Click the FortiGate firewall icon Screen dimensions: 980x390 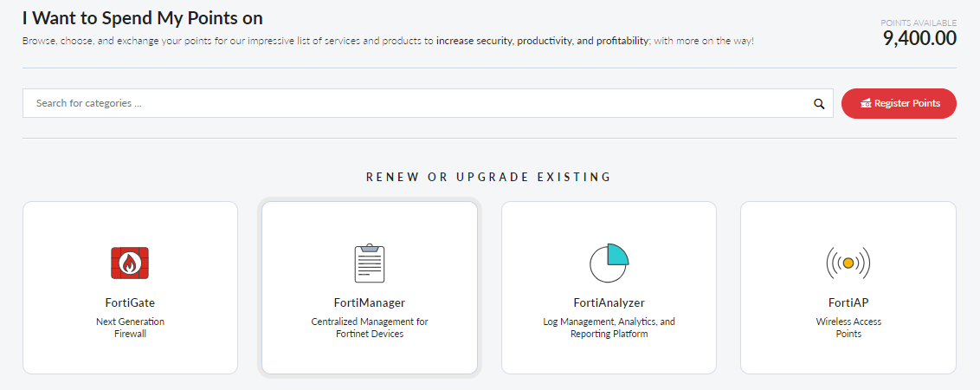click(130, 263)
